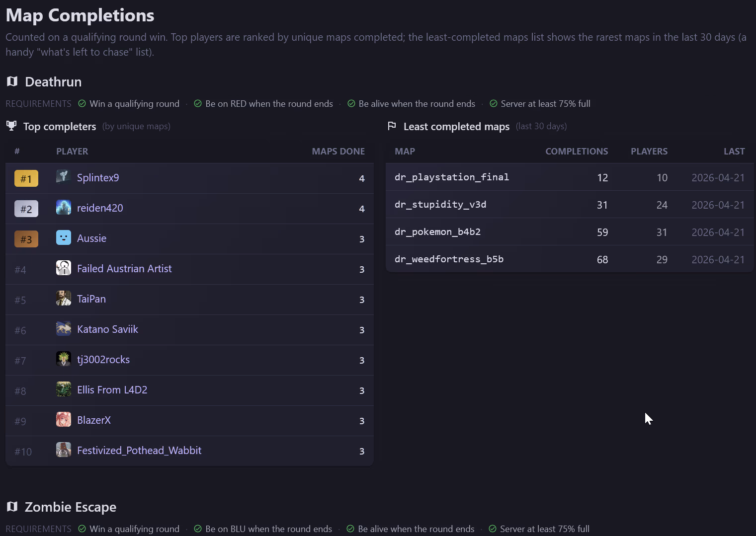Select the dr_pokemon_b4b2 map name
This screenshot has width=756, height=536.
point(437,231)
